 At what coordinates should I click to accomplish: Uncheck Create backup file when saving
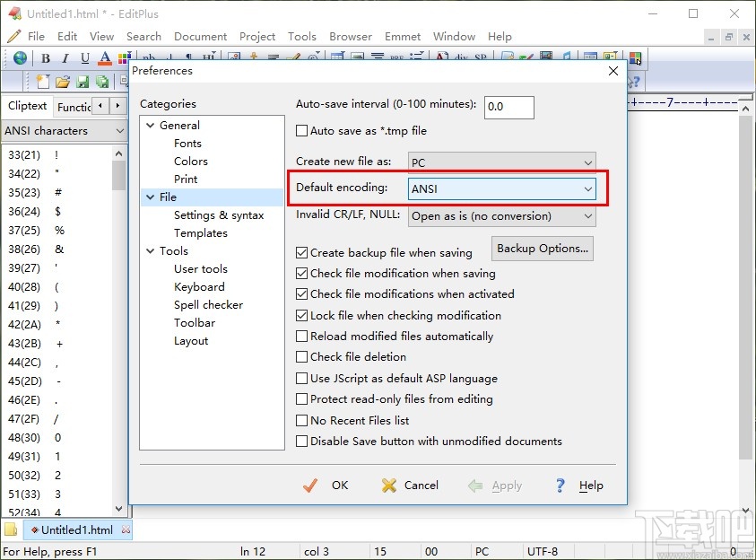[x=302, y=253]
